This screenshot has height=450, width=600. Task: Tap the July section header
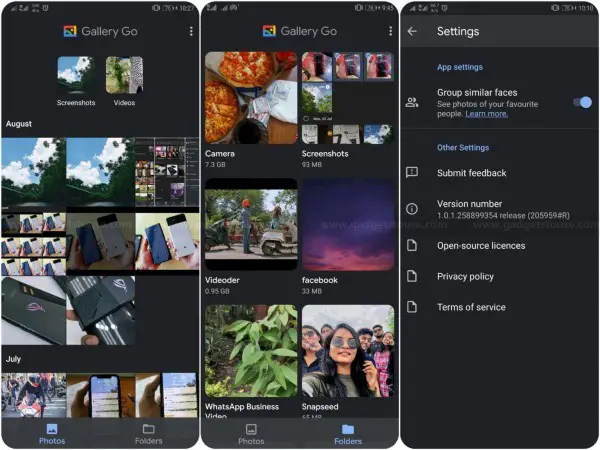[x=13, y=359]
